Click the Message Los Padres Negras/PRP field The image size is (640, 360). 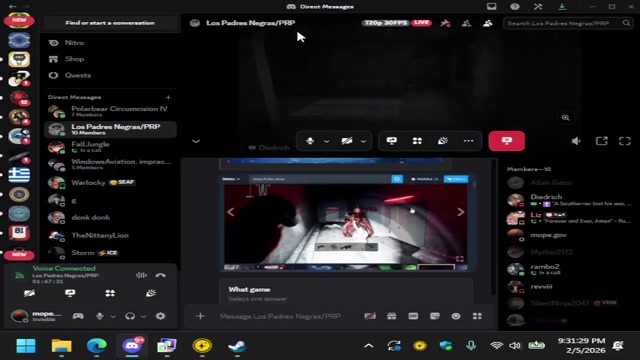click(x=280, y=316)
